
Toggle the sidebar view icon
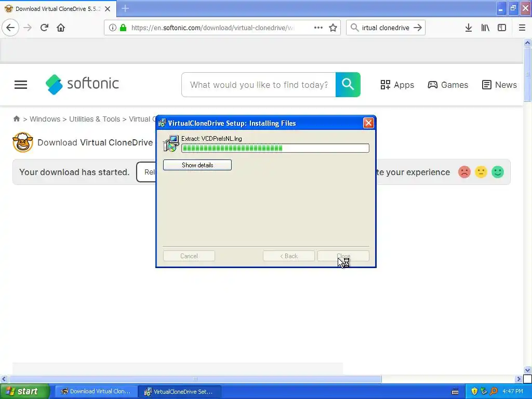tap(502, 28)
